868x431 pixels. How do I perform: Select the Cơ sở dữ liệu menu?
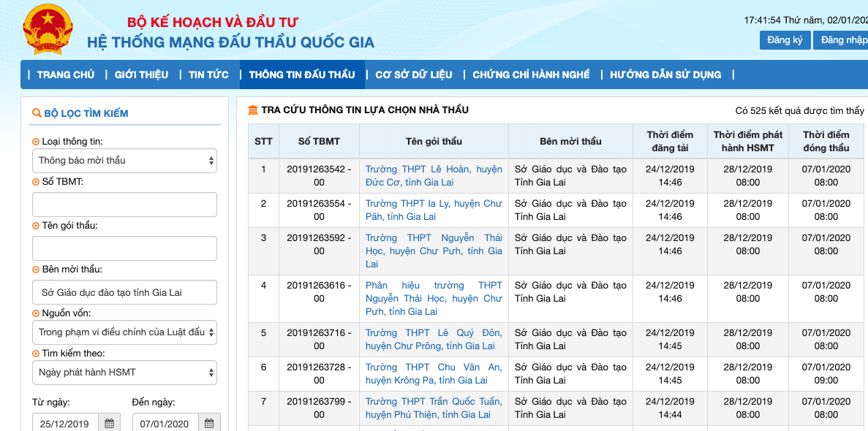coord(414,75)
